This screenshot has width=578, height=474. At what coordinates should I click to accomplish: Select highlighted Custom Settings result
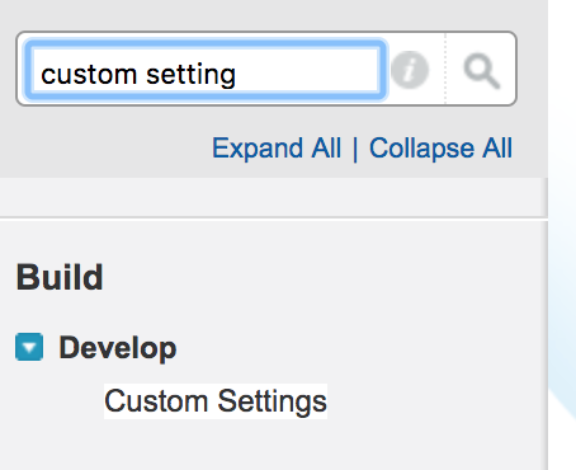[216, 401]
